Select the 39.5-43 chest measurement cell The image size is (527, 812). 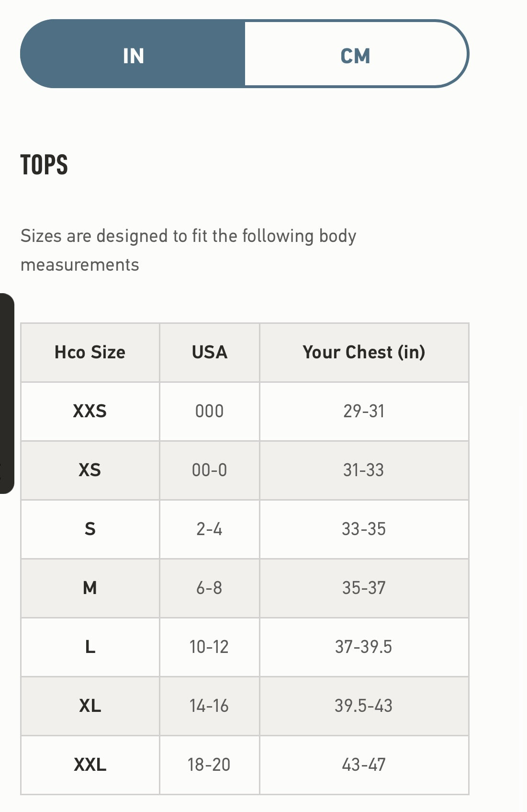click(x=364, y=706)
